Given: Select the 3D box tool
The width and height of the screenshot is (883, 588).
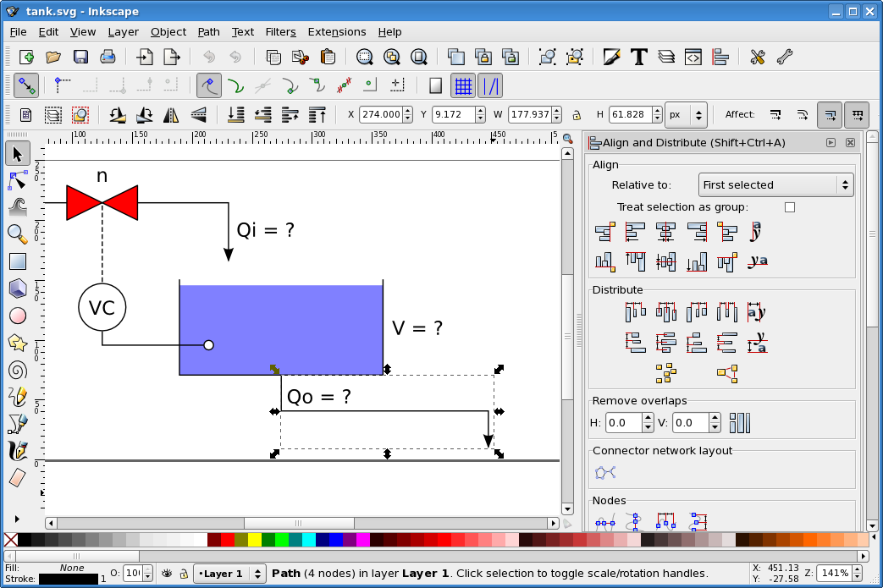Looking at the screenshot, I should tap(18, 289).
